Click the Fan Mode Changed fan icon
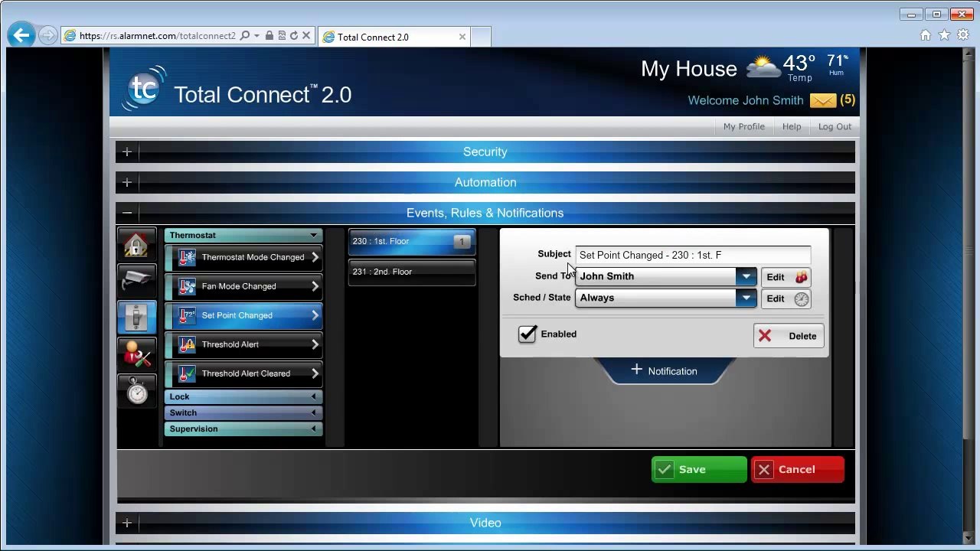980x551 pixels. (187, 286)
